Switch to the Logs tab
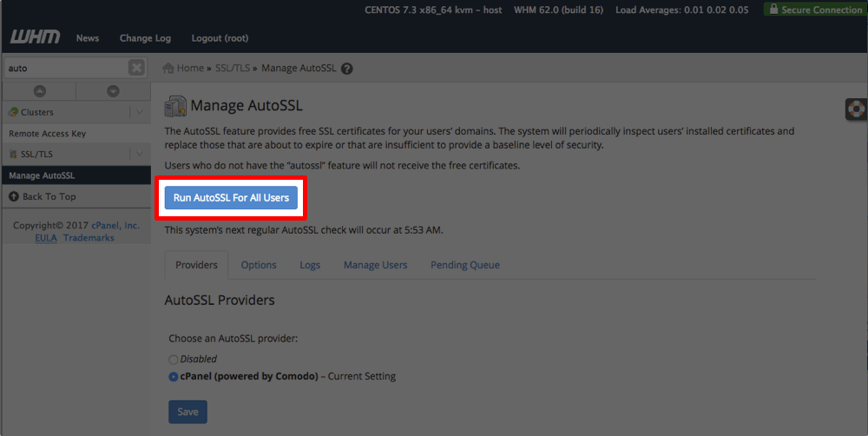Screen dimensions: 868x436 point(310,265)
